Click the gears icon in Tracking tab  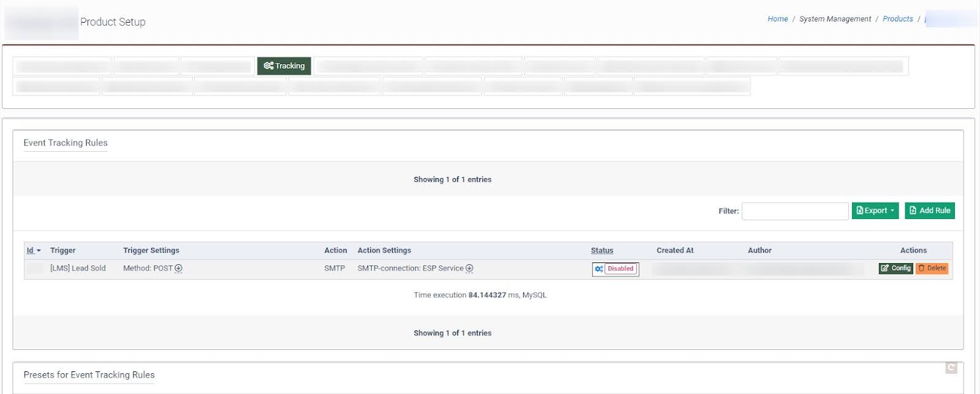click(x=268, y=66)
